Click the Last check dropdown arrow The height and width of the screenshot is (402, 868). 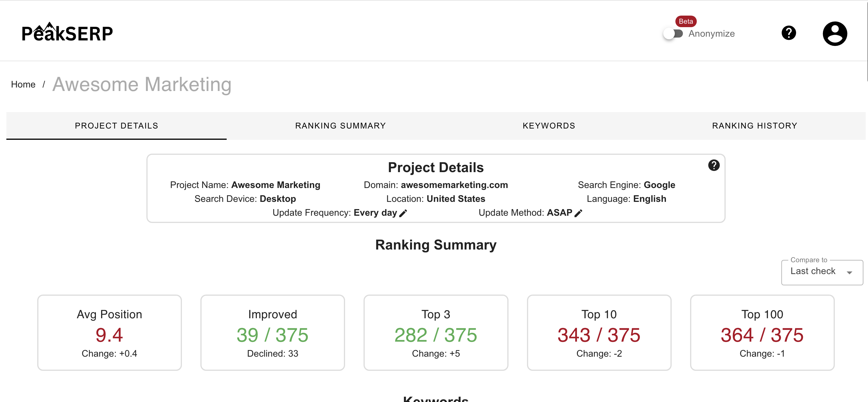click(x=849, y=272)
